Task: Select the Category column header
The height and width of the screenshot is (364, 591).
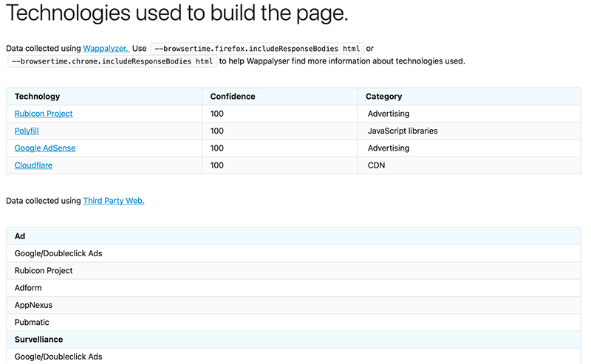Action: pyautogui.click(x=383, y=97)
